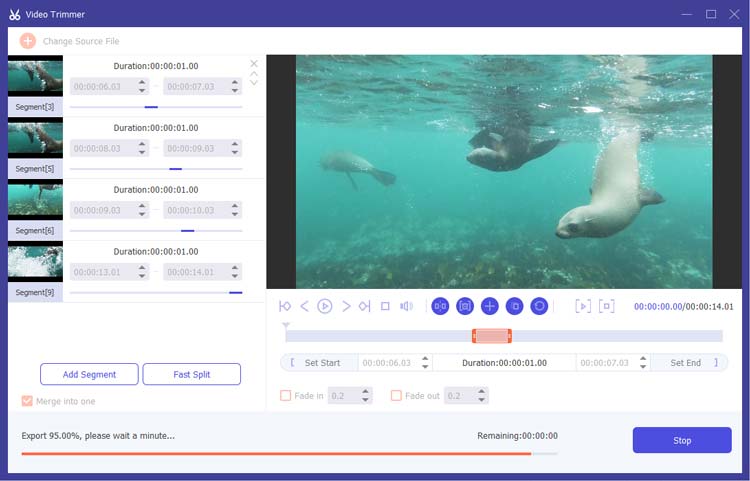The image size is (750, 481).
Task: Click the stop segment bracket icon
Action: click(607, 306)
